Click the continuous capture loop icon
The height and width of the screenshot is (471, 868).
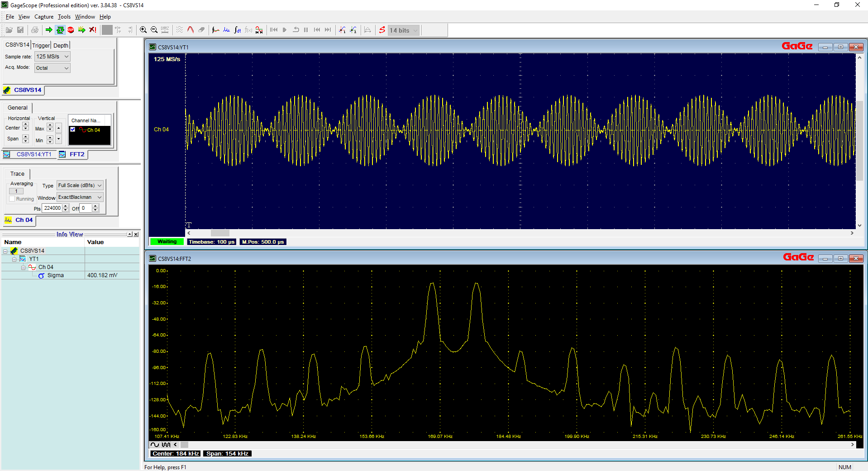60,30
